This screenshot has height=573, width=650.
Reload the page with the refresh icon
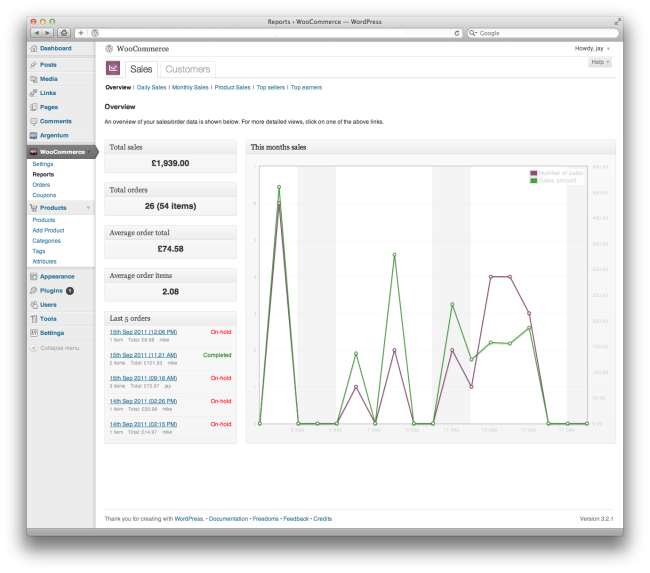pyautogui.click(x=457, y=33)
